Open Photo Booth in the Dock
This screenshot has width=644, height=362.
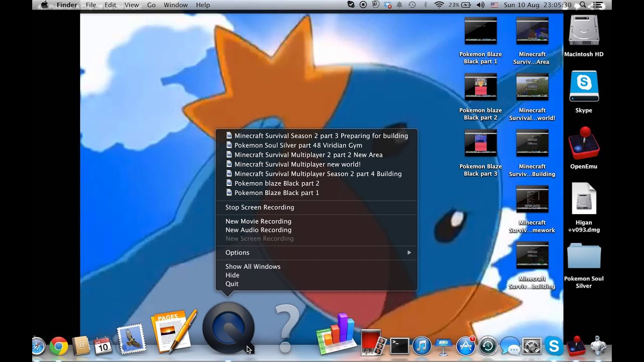point(373,343)
